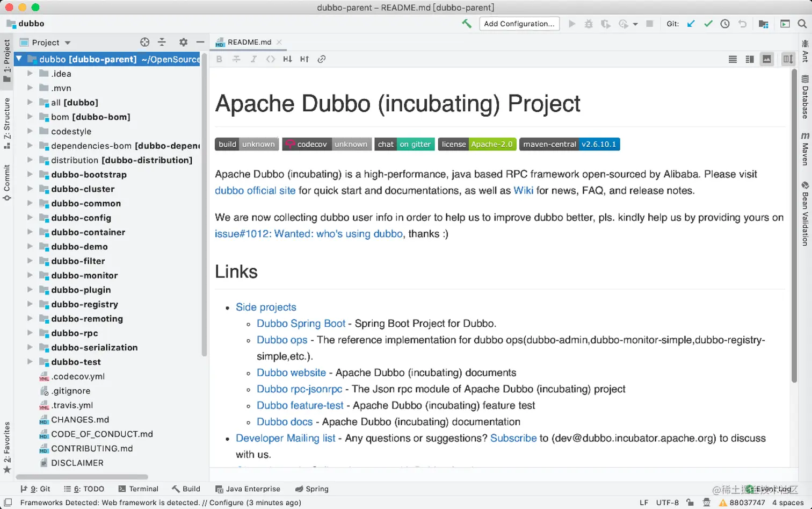
Task: Collapse all nodes in Project panel
Action: pos(162,42)
